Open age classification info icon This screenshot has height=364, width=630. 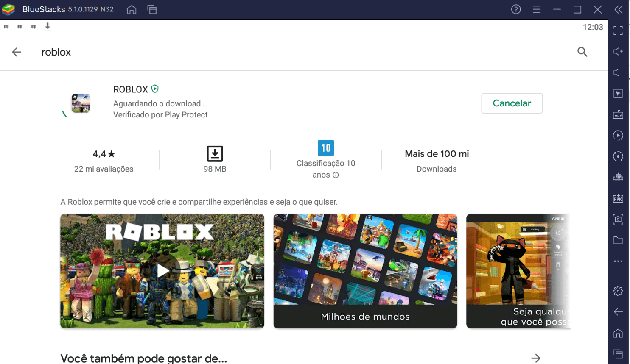pos(336,175)
